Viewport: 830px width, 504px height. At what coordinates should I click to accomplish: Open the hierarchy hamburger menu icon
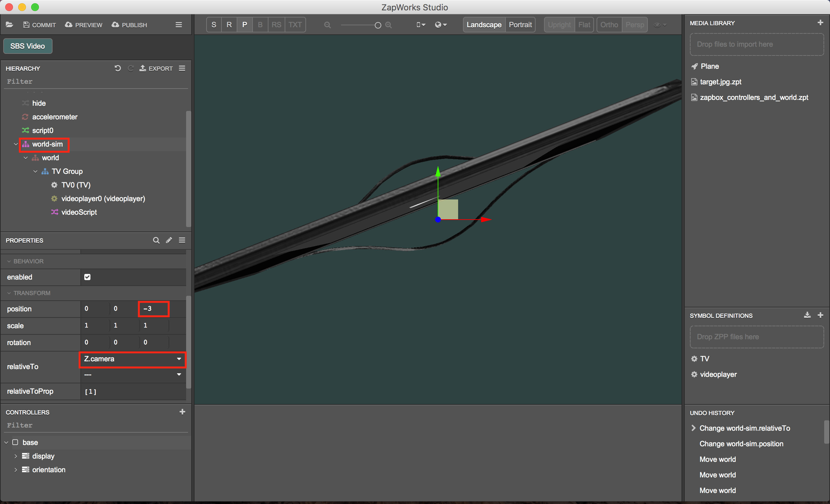(182, 68)
